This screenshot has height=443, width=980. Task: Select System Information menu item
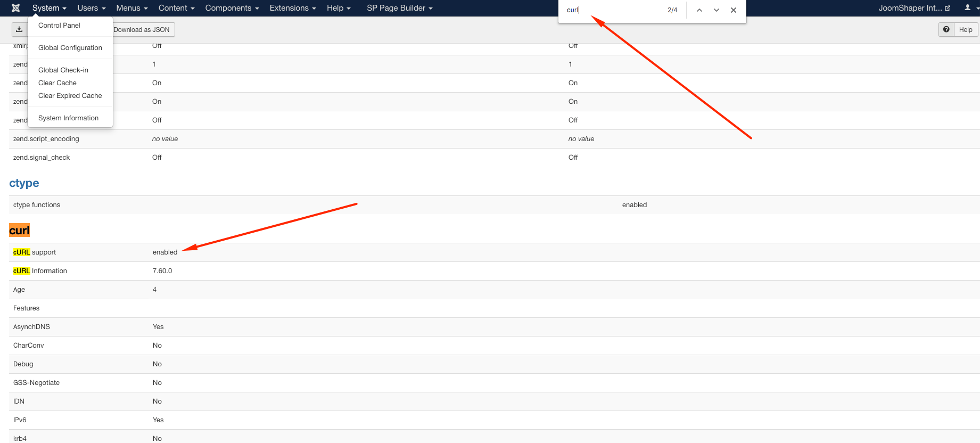(68, 118)
